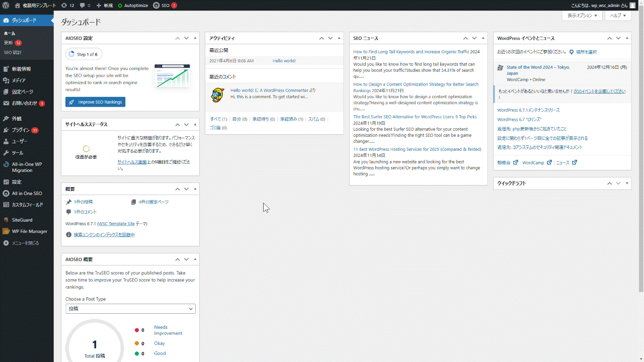Open お問い合わせ in the sidebar
This screenshot has width=644, height=362.
coord(27,103)
